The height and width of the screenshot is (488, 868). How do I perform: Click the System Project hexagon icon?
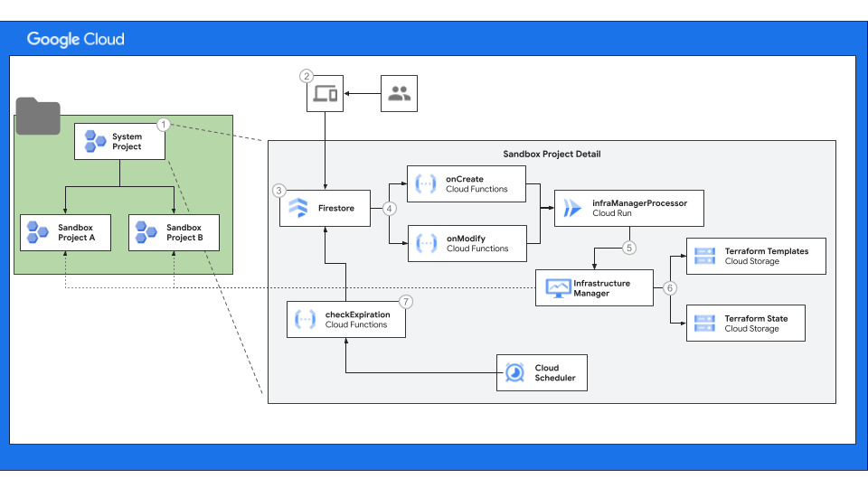(x=95, y=141)
